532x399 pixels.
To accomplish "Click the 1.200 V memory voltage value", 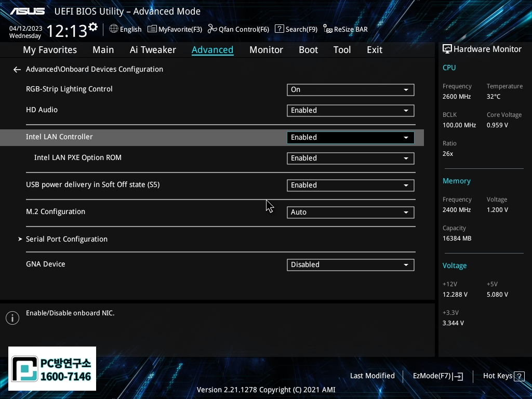I will pyautogui.click(x=497, y=210).
